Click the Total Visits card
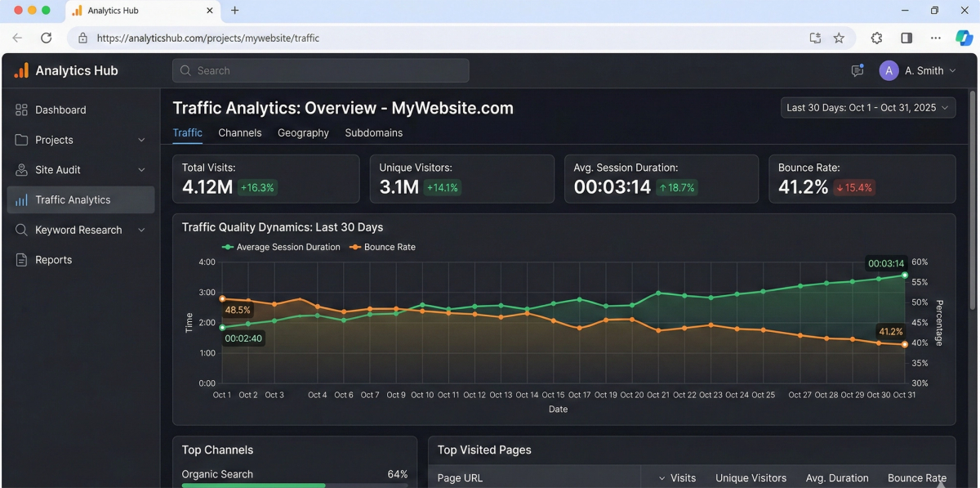980x488 pixels. [x=266, y=179]
